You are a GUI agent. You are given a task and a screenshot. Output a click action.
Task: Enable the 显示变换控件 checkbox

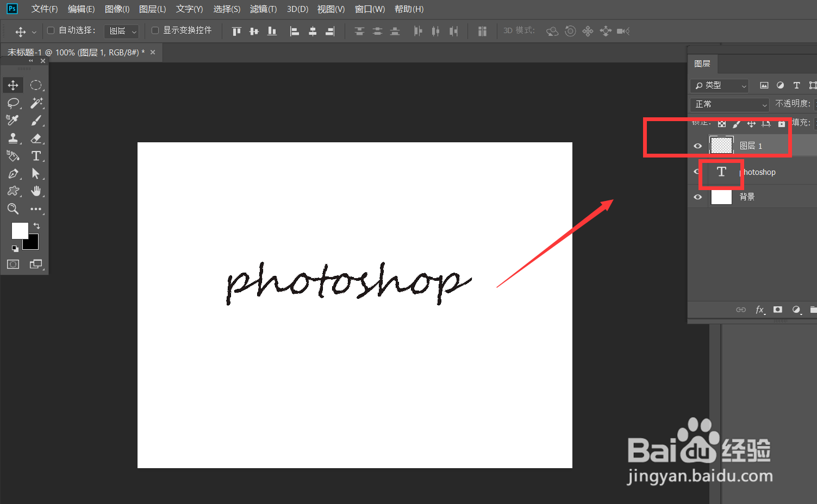tap(155, 30)
